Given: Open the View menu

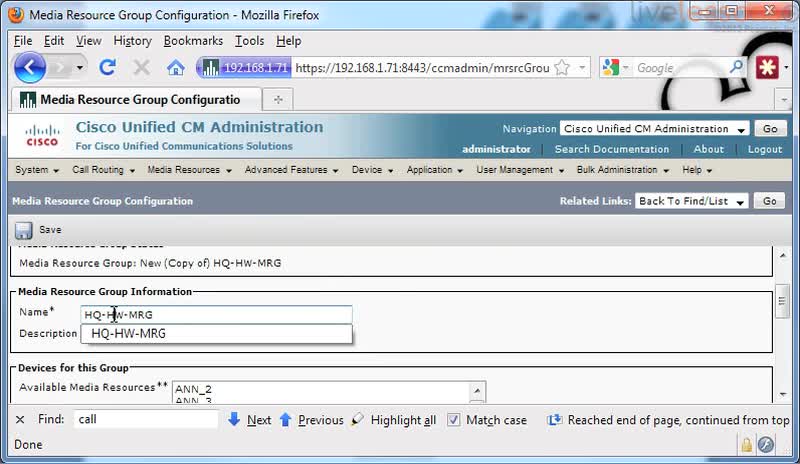Looking at the screenshot, I should (89, 41).
